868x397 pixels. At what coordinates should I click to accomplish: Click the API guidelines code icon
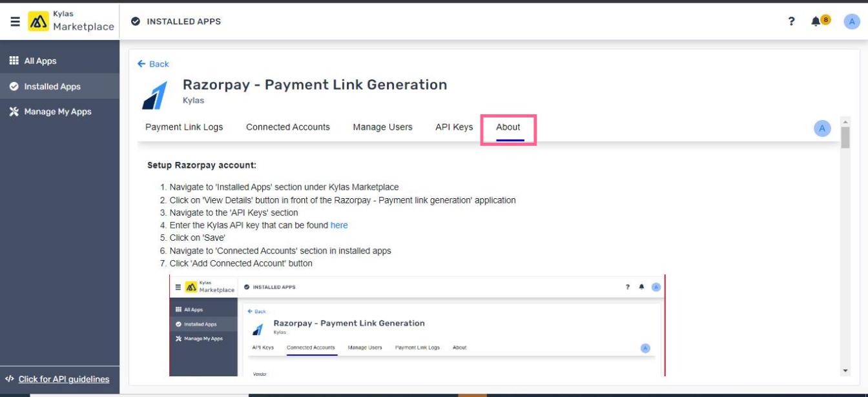click(10, 379)
